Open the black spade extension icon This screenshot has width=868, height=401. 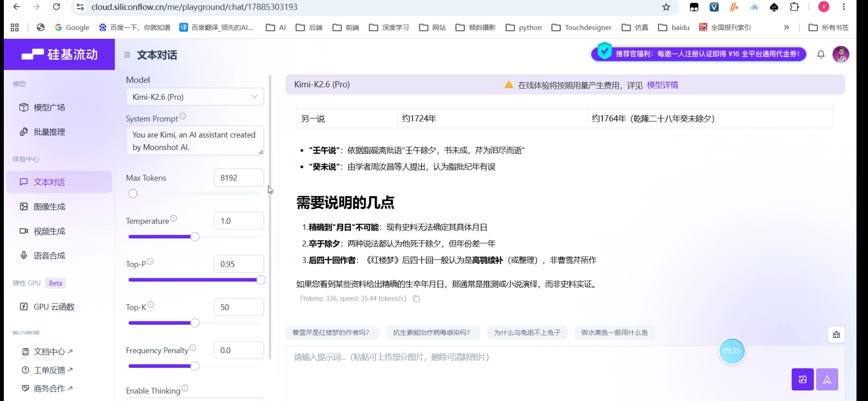point(774,7)
